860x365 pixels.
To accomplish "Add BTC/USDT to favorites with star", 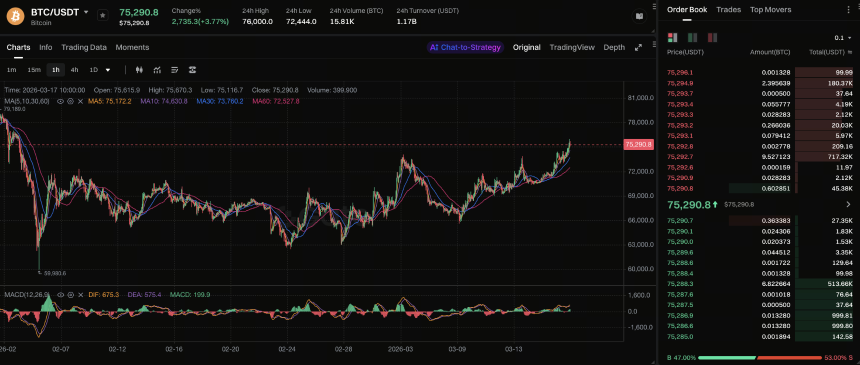I will (103, 15).
